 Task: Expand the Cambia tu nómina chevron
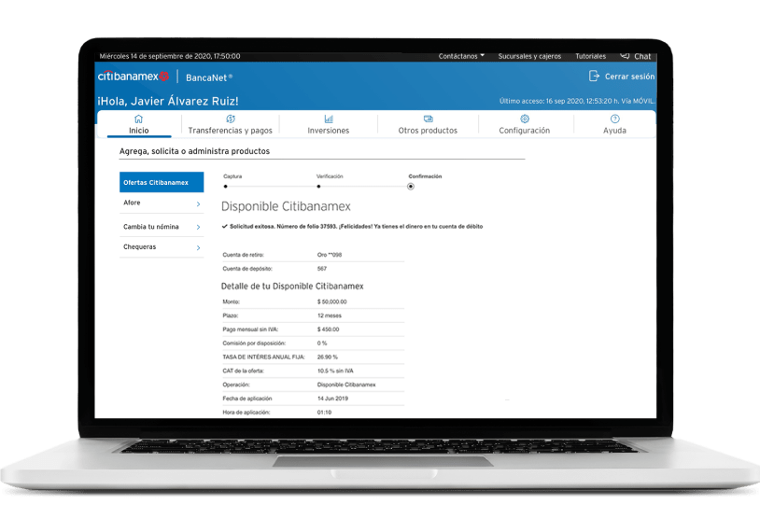198,227
